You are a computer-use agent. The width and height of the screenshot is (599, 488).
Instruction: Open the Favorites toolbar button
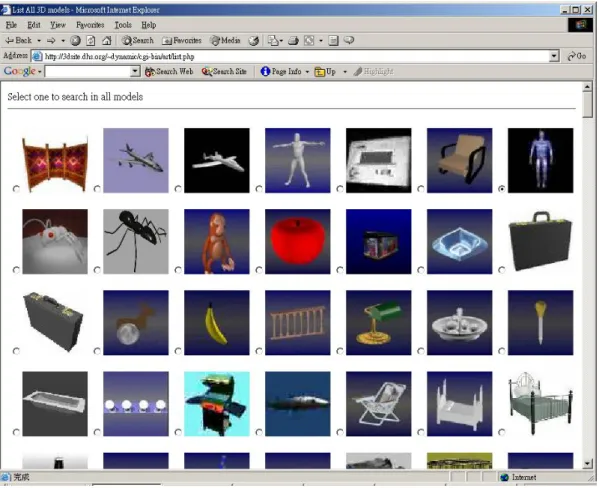point(181,41)
